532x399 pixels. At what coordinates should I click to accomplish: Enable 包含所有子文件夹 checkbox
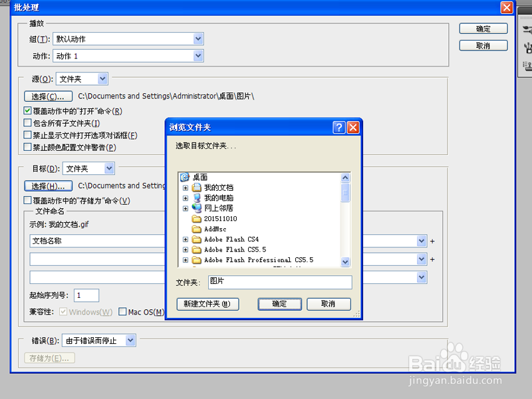coord(27,122)
